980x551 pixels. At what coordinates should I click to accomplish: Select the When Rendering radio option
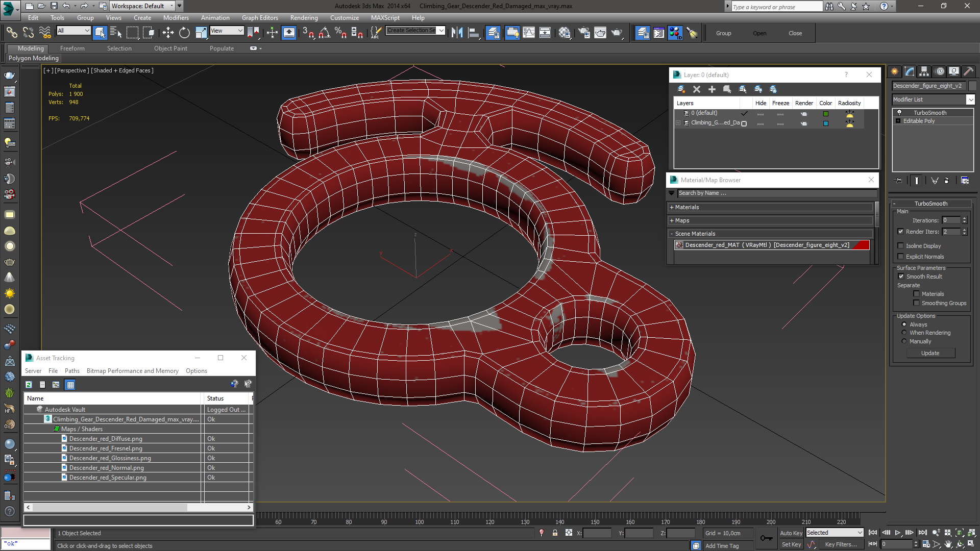tap(904, 333)
